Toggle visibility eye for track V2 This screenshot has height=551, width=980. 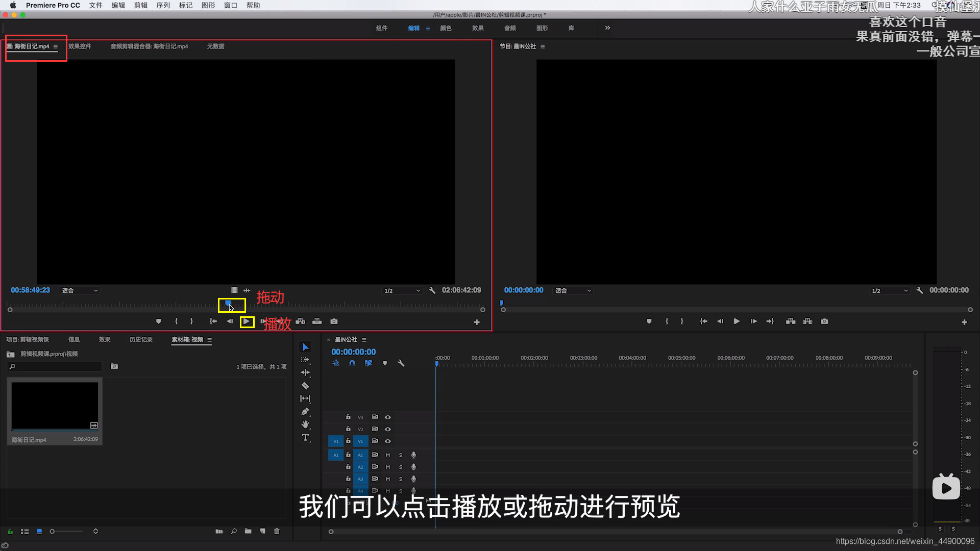388,429
